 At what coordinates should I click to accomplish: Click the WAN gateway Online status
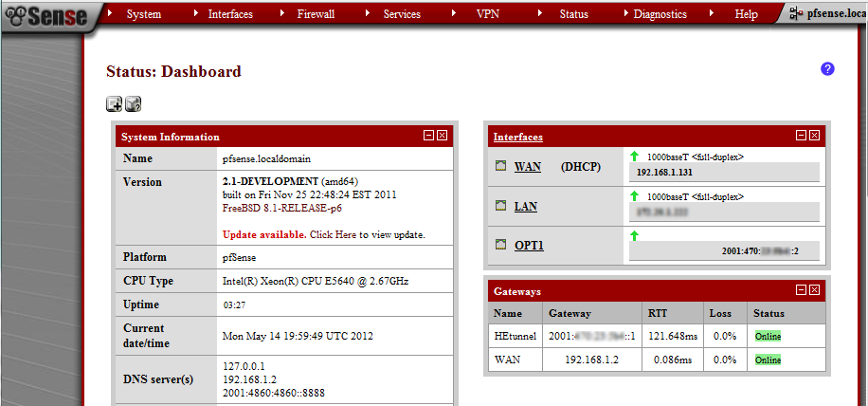(x=768, y=360)
